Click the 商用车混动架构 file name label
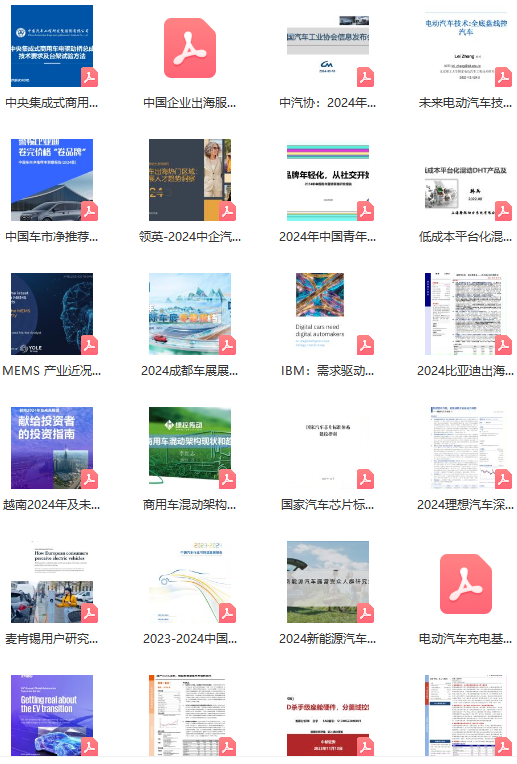This screenshot has width=517, height=764. coord(190,505)
